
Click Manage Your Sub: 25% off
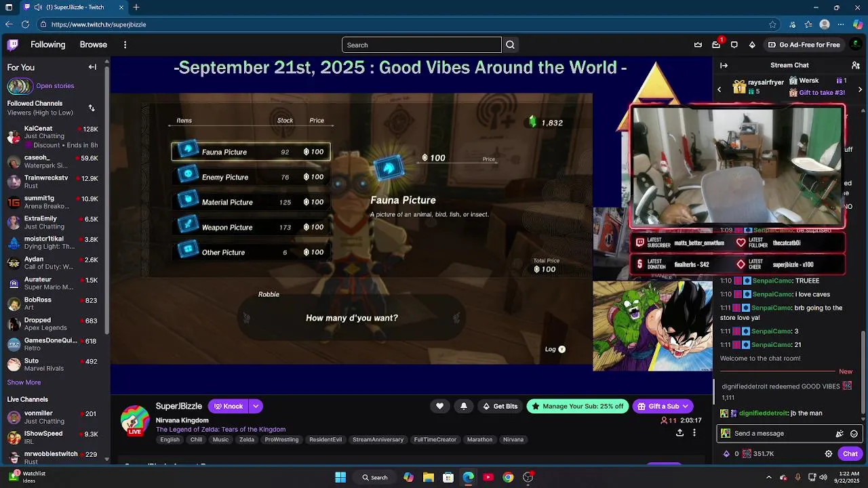578,406
